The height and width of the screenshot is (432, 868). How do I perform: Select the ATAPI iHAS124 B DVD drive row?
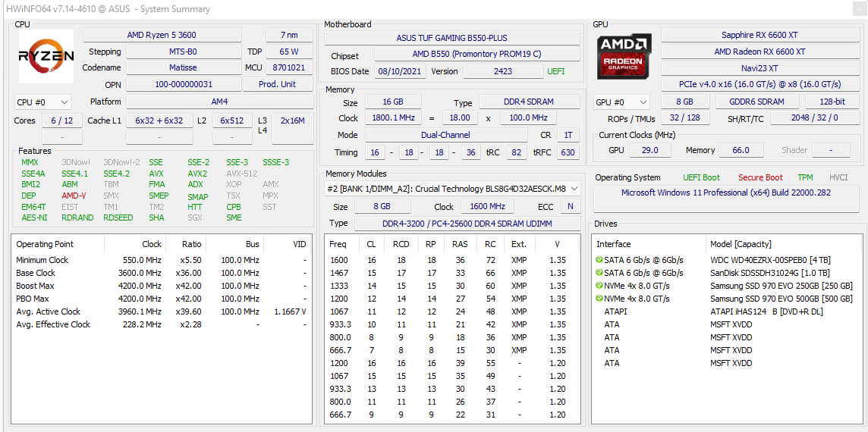tap(726, 311)
